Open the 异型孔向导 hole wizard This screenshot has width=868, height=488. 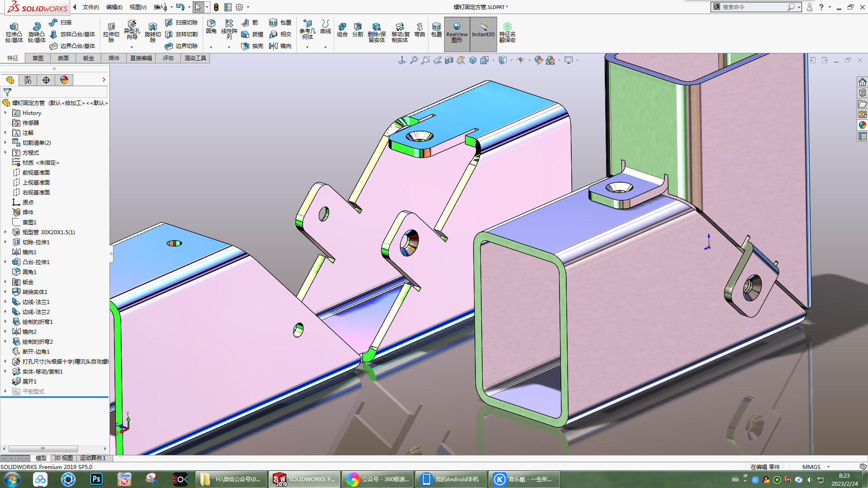[x=132, y=30]
